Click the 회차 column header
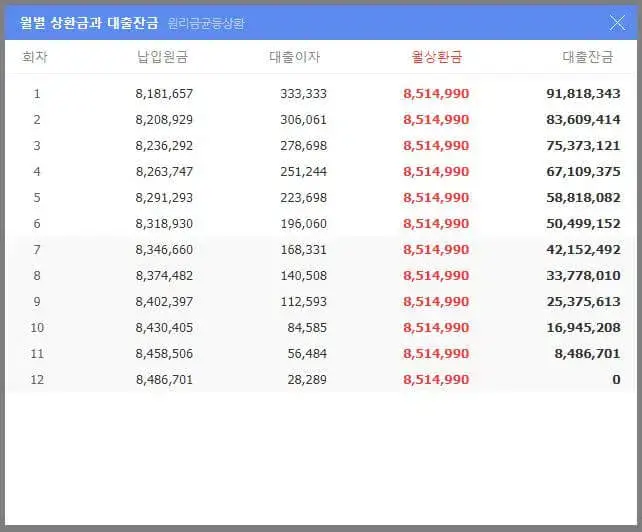This screenshot has height=532, width=642. [35, 57]
